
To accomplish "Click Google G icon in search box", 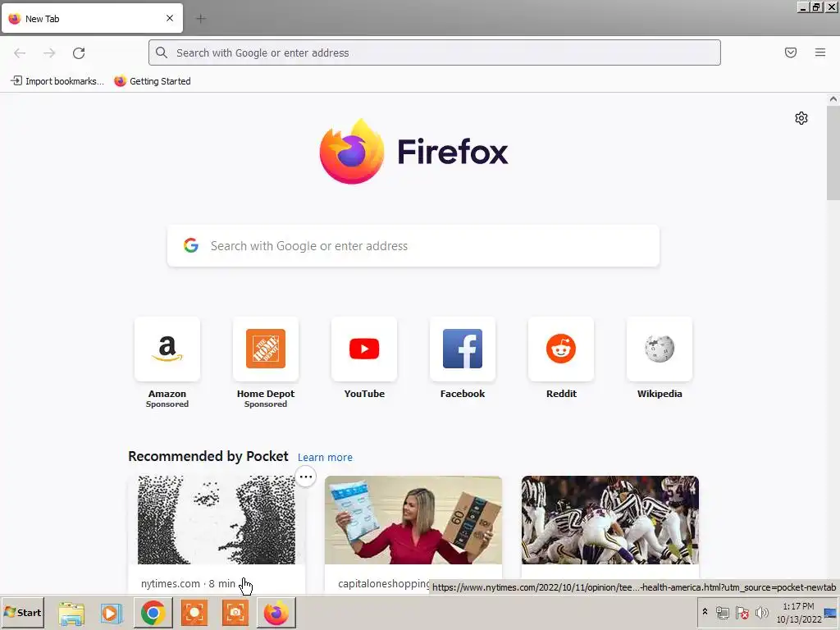I will [191, 246].
